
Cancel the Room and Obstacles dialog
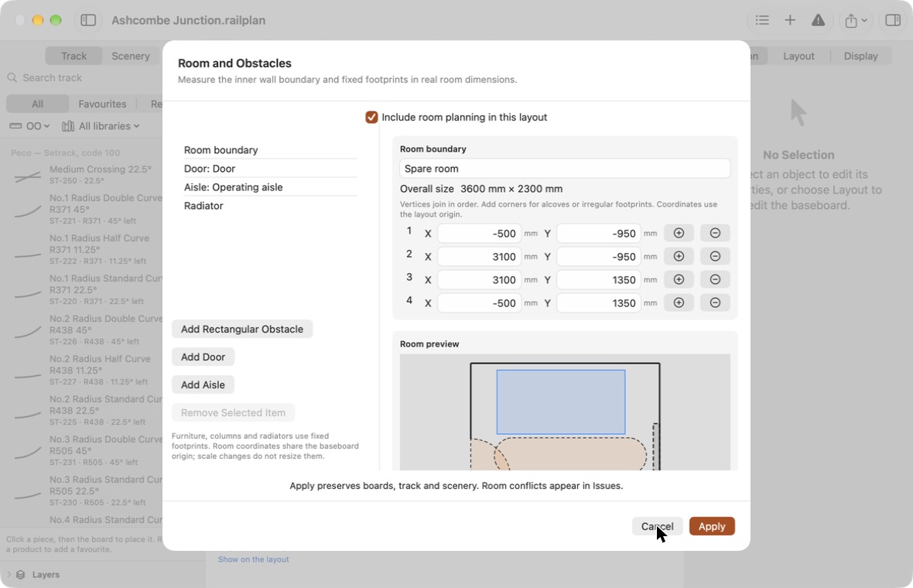(x=658, y=526)
